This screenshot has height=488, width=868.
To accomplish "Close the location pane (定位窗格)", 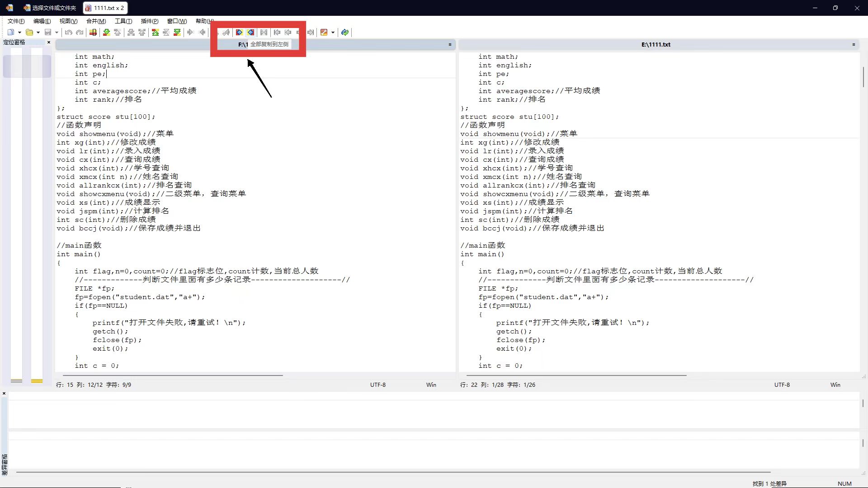I will 49,42.
